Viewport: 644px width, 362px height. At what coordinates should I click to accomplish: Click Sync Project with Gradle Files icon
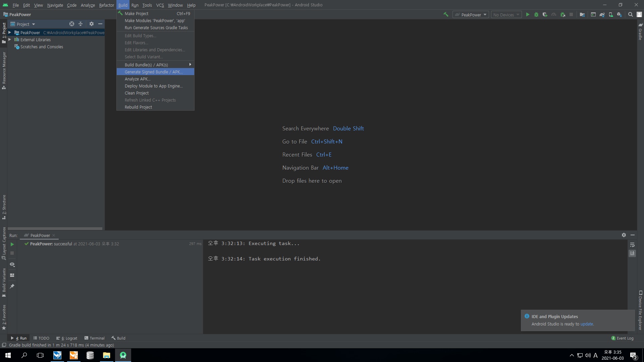coord(602,14)
